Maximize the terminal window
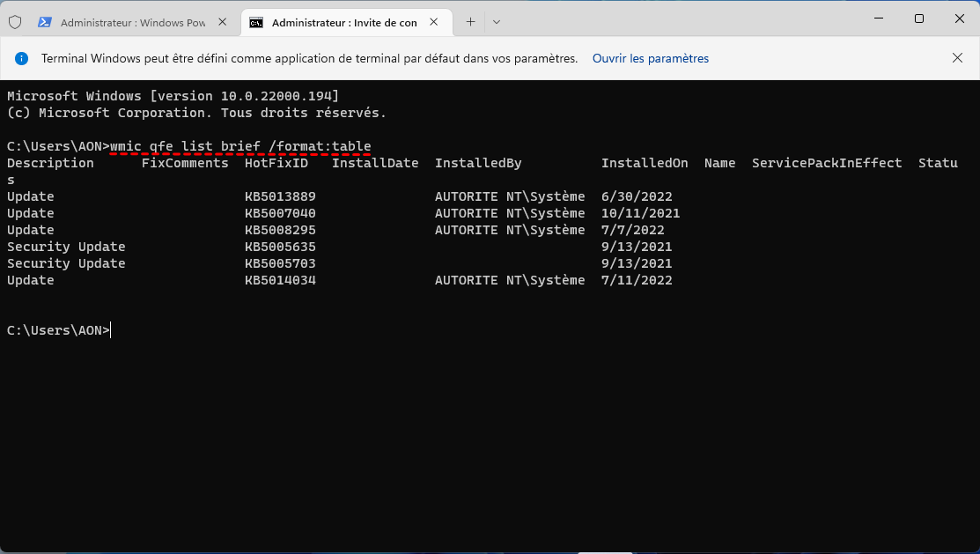This screenshot has width=980, height=554. click(918, 18)
